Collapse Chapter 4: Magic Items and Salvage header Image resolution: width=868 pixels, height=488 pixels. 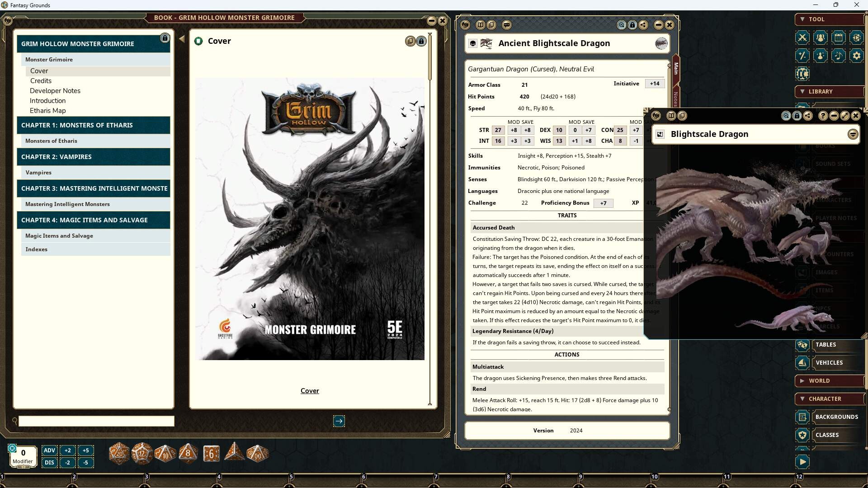tap(94, 220)
